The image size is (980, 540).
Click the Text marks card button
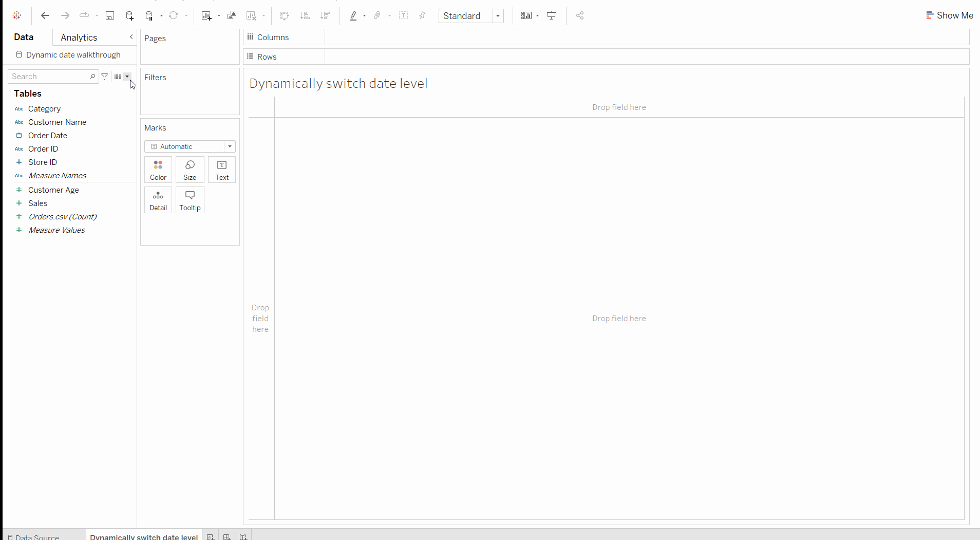[222, 170]
